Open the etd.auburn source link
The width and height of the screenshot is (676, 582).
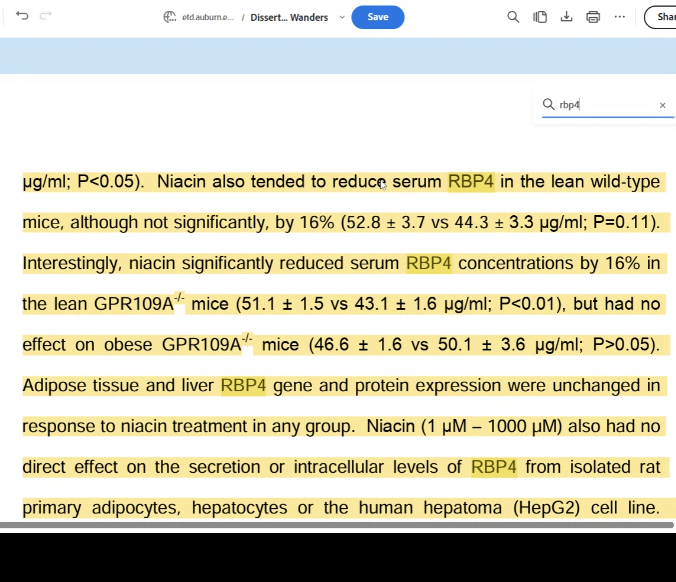[x=208, y=17]
